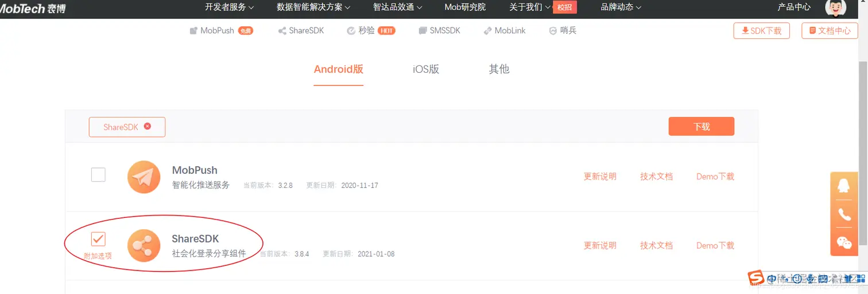Check the MobPush checkbox
This screenshot has height=294, width=868.
[x=98, y=175]
